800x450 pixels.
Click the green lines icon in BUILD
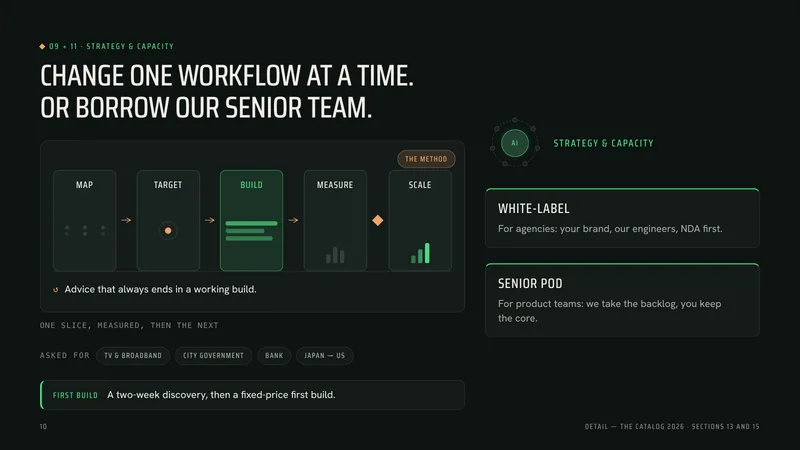tap(252, 231)
